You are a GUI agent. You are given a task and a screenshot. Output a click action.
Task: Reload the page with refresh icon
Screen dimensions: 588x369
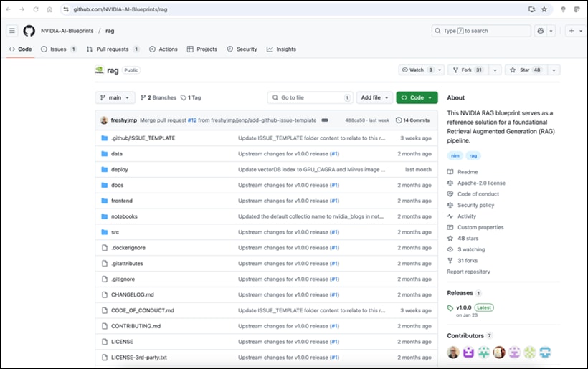(x=36, y=9)
